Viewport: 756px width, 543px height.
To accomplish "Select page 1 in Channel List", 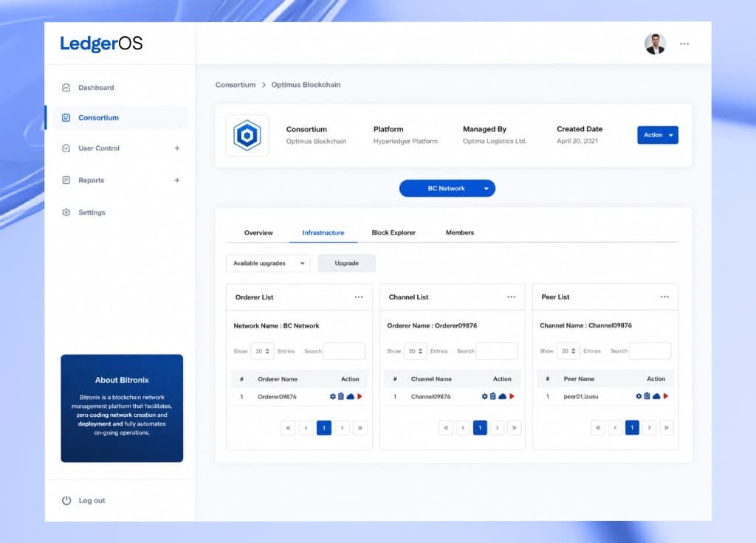I will [x=480, y=428].
